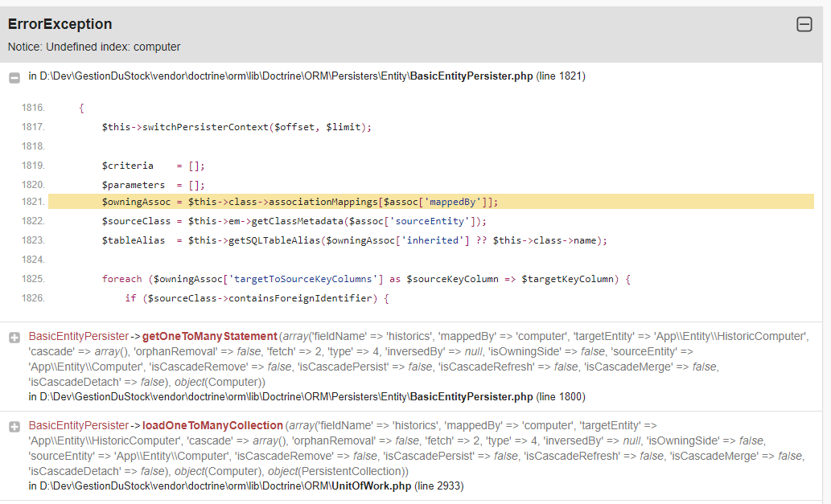Screen dimensions: 831x504
Task: Click the minus icon beside BasicEntityPersister.php frame
Action: click(x=14, y=76)
